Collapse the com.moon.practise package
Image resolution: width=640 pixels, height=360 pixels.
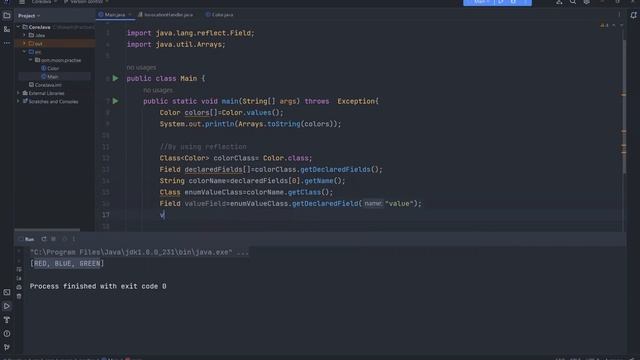point(31,60)
